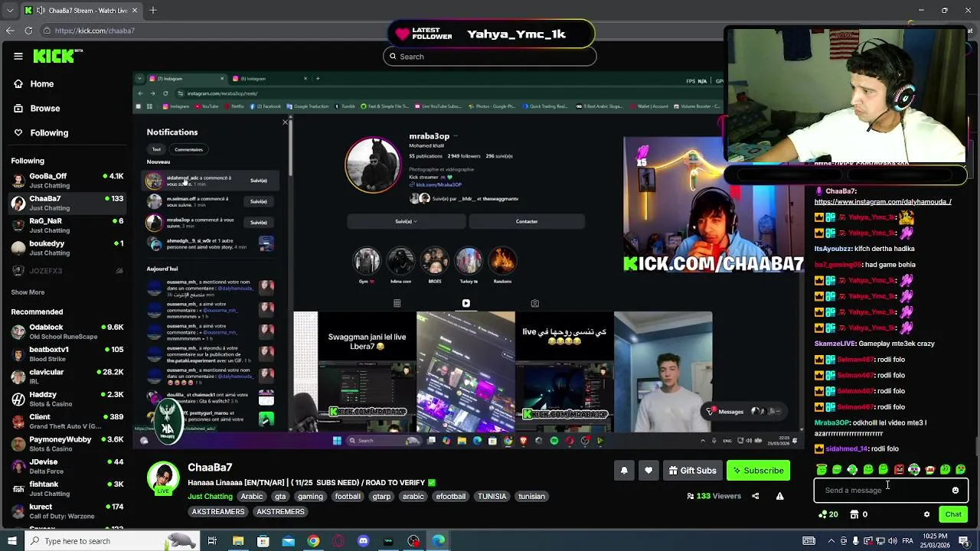Viewport: 980px width, 551px height.
Task: Toggle follow heart button for ChaaBa7
Action: pyautogui.click(x=648, y=471)
